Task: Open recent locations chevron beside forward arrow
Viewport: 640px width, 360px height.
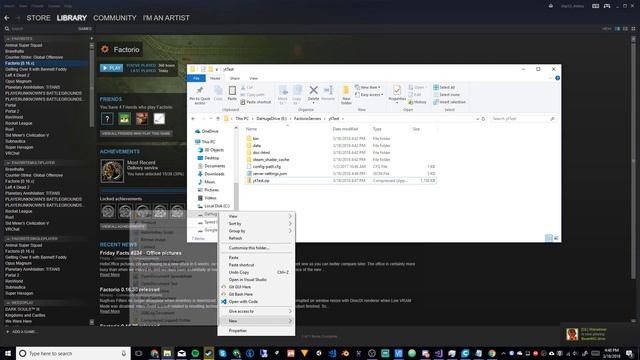Action: pos(211,119)
